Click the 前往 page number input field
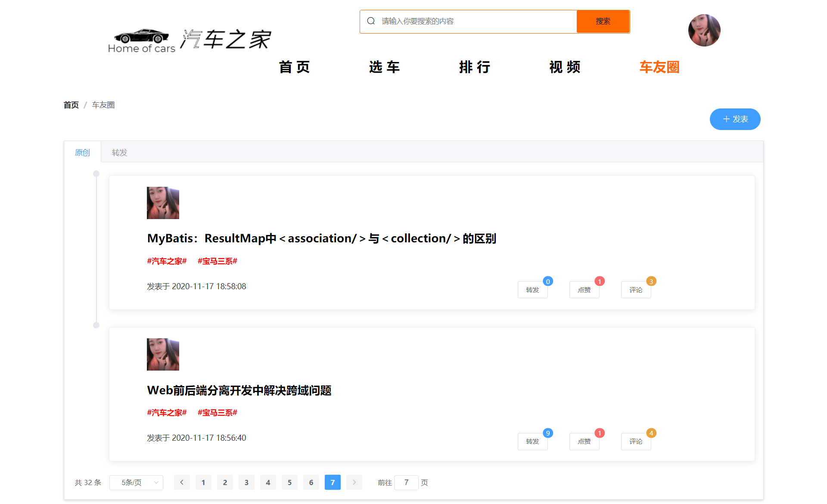 click(406, 482)
